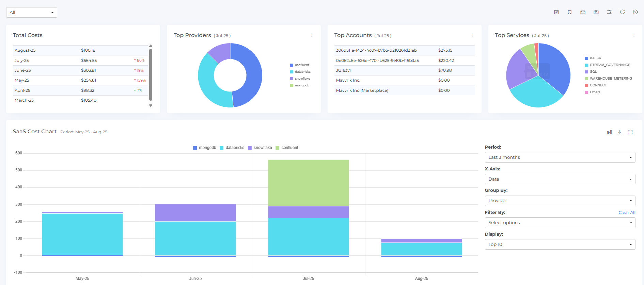Open the Period dropdown showing Last 3 months
The width and height of the screenshot is (644, 285).
560,157
